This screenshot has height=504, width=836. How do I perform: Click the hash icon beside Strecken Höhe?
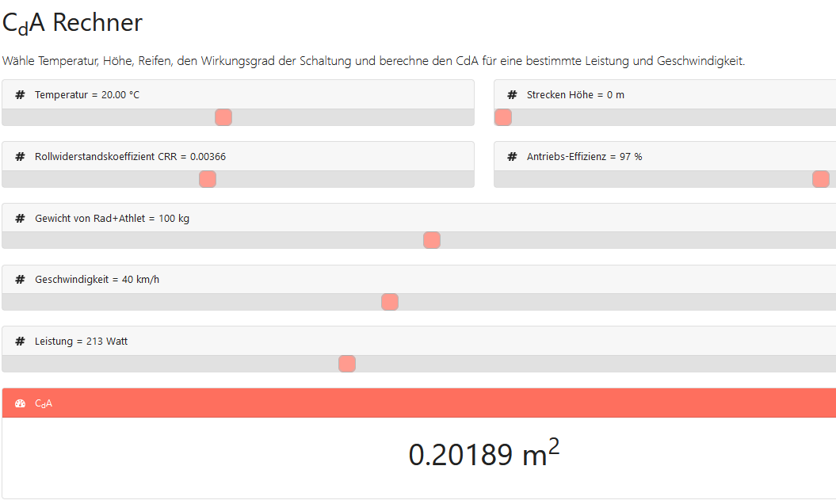pos(512,95)
